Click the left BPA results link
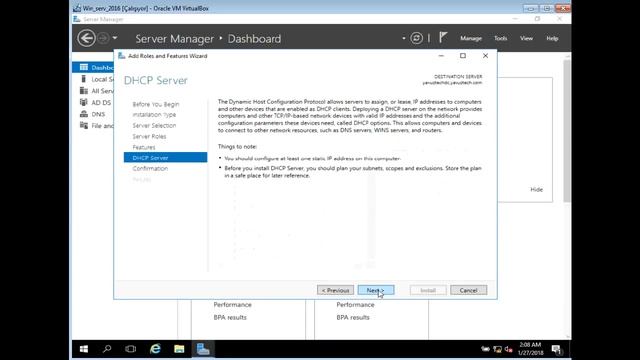 (230, 317)
